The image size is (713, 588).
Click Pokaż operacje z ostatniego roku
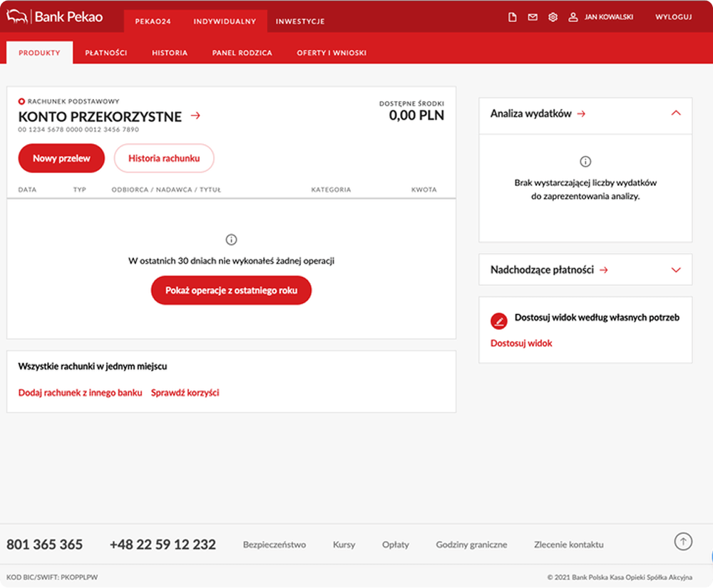click(x=231, y=291)
